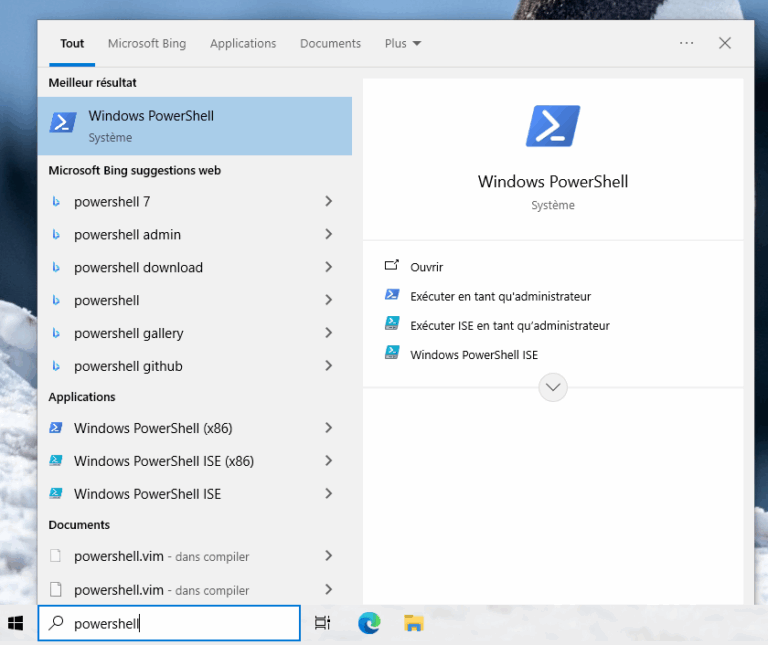This screenshot has height=645, width=768.
Task: Open the Windows Start menu button
Action: point(16,623)
